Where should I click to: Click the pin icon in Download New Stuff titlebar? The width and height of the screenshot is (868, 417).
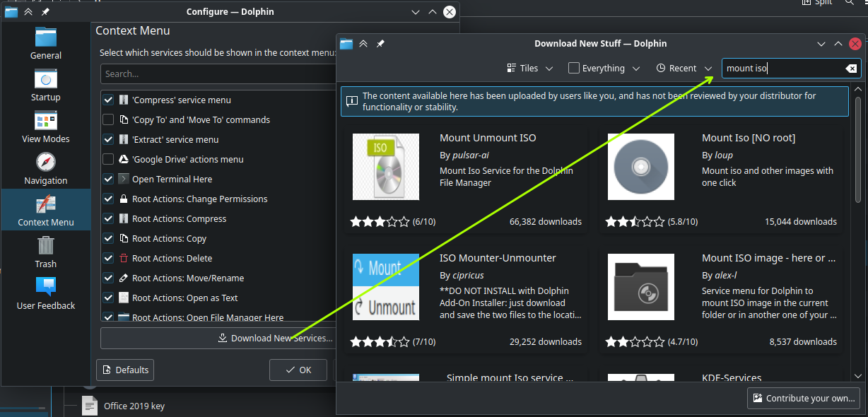[x=380, y=44]
